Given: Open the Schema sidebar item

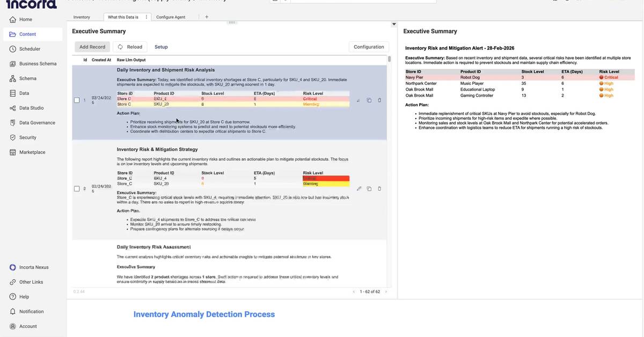Looking at the screenshot, I should pyautogui.click(x=23, y=78).
